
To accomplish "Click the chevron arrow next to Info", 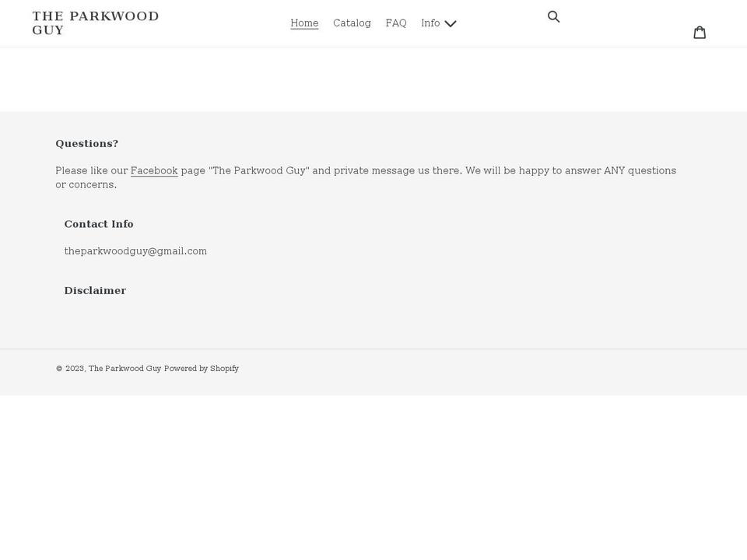I will pos(451,23).
